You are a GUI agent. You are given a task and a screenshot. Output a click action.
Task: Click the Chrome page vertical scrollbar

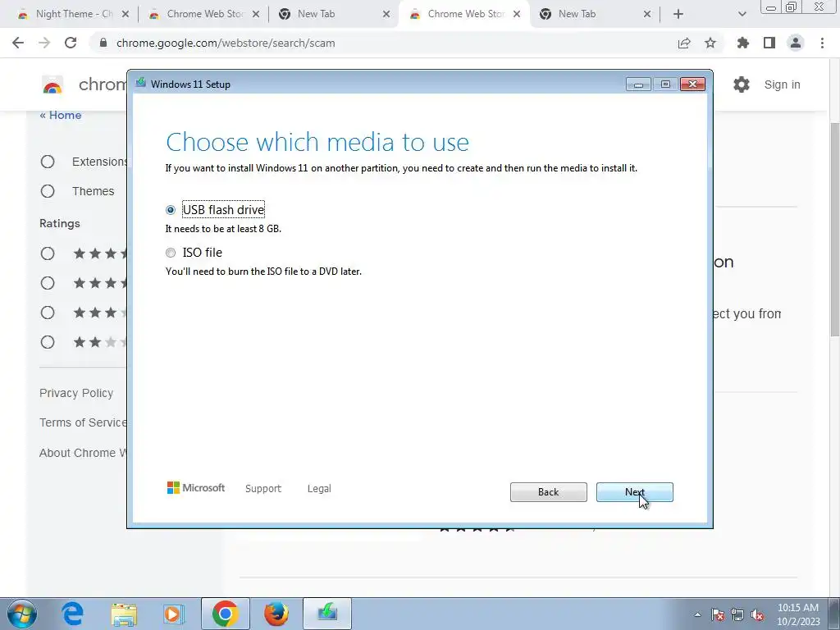pos(834,231)
